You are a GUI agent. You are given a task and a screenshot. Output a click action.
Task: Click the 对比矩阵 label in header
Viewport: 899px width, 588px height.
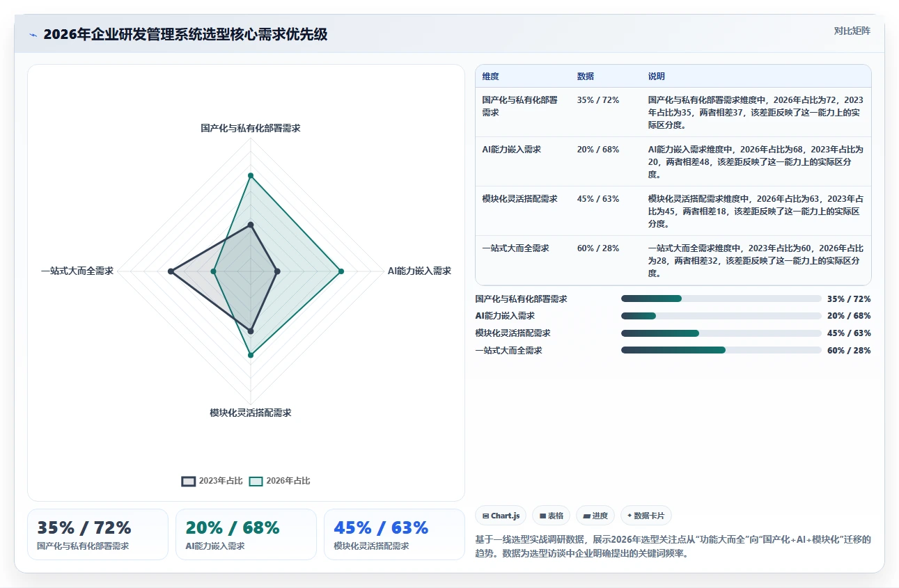(852, 31)
